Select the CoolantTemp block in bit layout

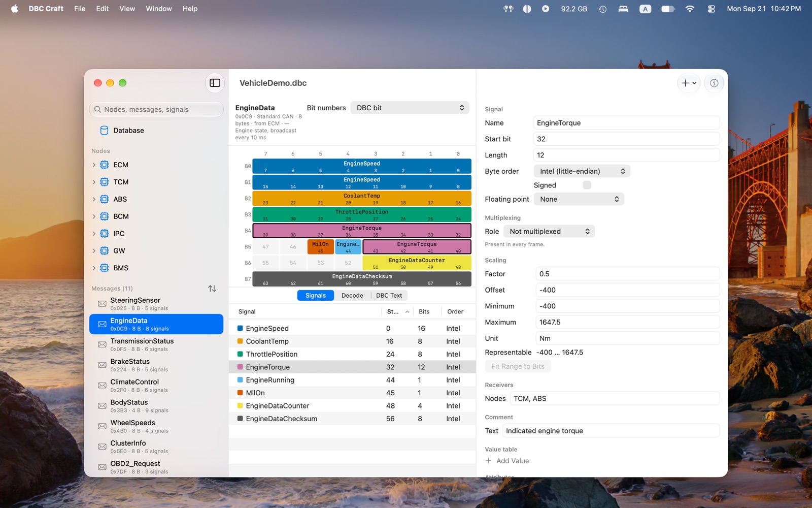pyautogui.click(x=362, y=199)
